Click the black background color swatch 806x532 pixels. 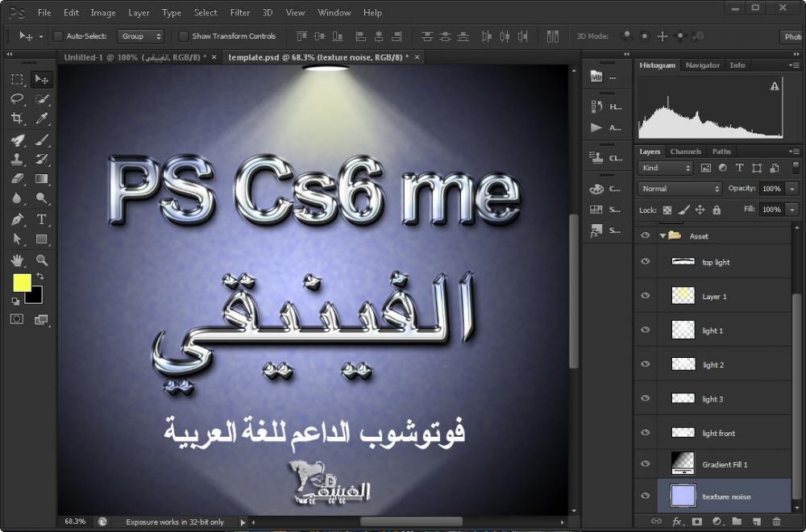35,297
